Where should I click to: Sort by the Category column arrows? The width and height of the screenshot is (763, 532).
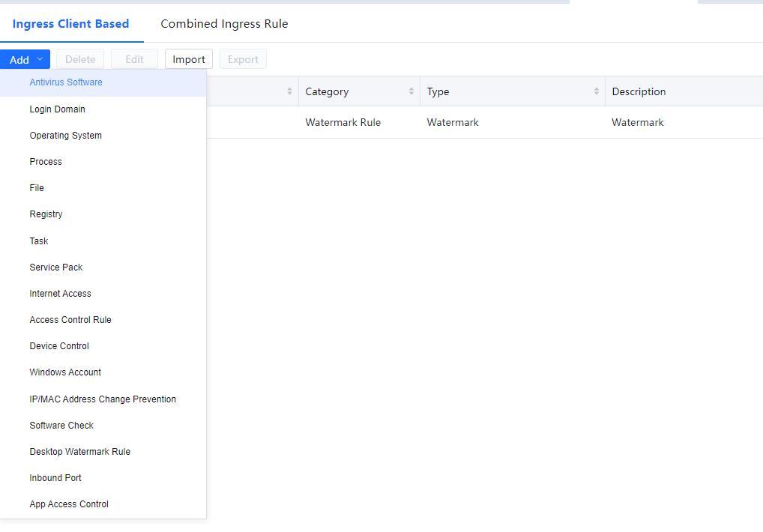[411, 91]
